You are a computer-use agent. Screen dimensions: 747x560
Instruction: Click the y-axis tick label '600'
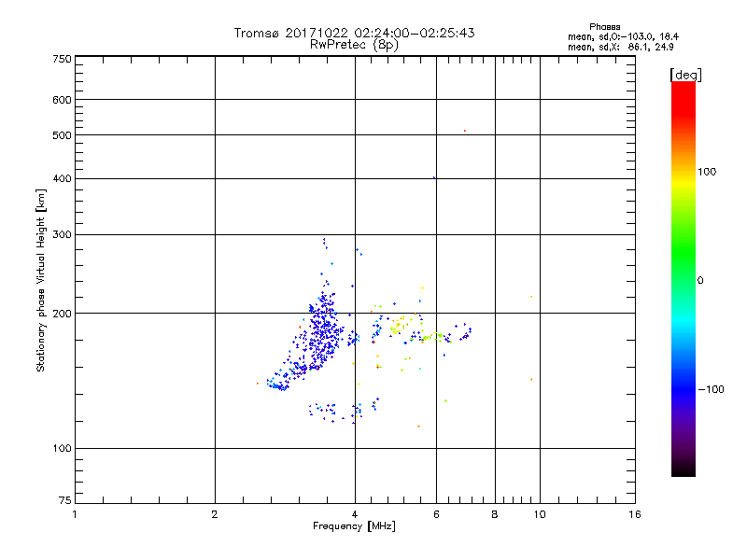click(x=62, y=100)
